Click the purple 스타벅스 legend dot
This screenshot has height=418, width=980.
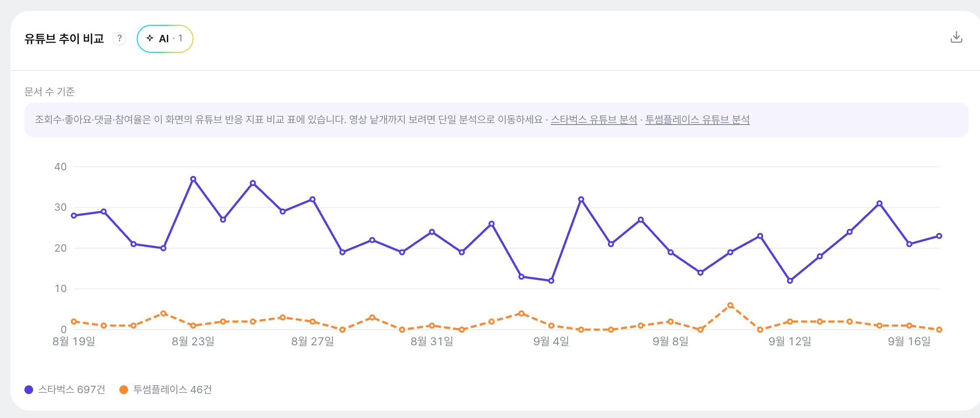(29, 390)
